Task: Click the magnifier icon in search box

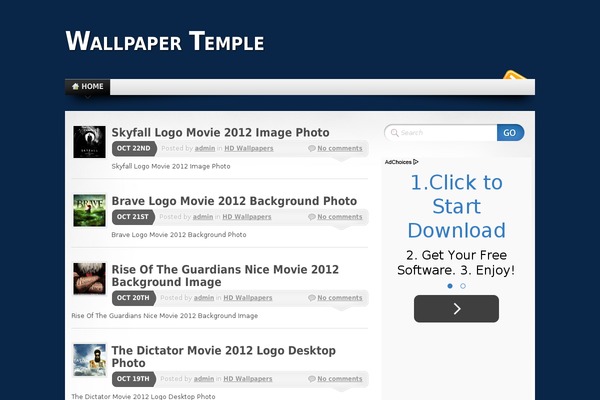Action: click(x=395, y=133)
